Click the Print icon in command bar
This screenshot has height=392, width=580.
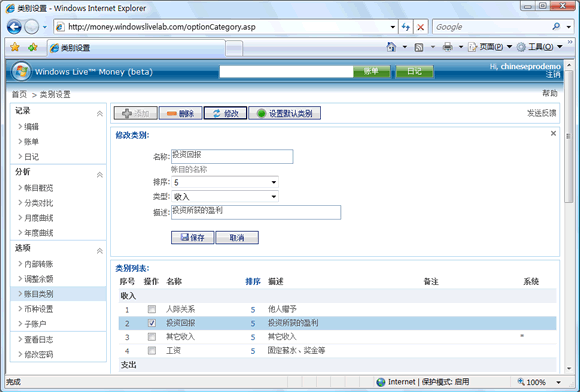coord(448,47)
